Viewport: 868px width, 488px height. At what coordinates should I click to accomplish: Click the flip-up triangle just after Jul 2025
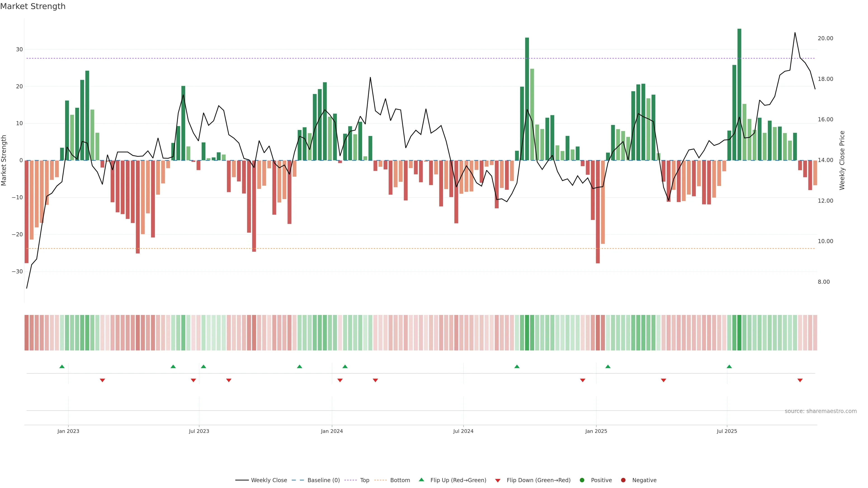coord(729,366)
